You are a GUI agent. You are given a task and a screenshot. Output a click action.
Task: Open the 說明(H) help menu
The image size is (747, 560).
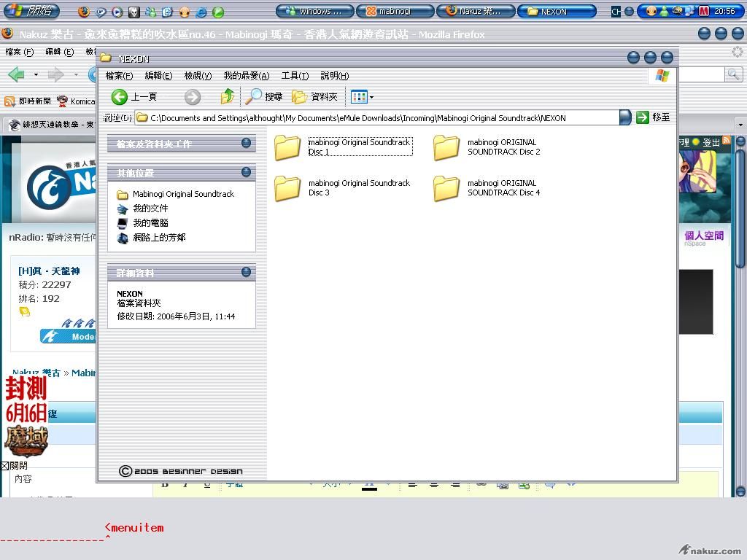pos(334,76)
